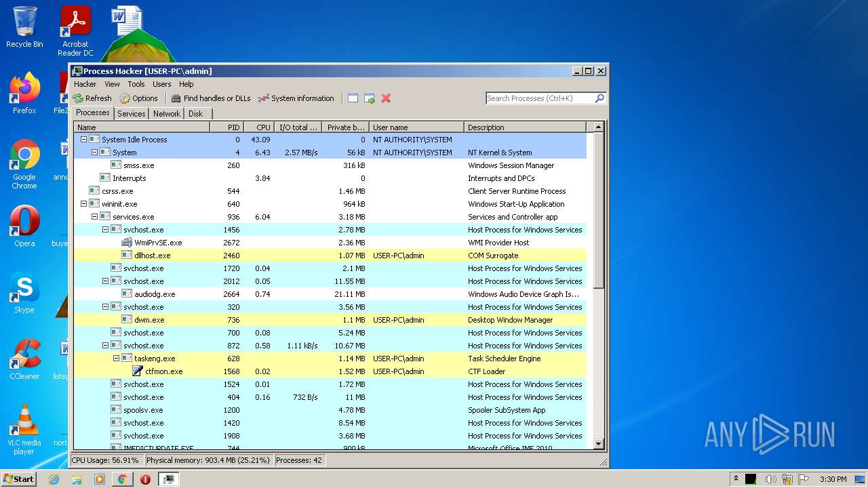Screen dimensions: 868x488
Task: Select the WmiPrvSE.exe process icon
Action: pos(127,243)
